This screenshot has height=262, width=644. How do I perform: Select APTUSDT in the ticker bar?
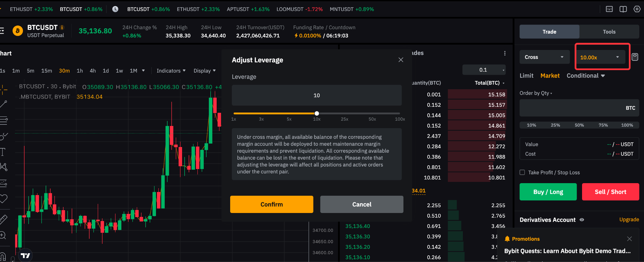point(248,9)
